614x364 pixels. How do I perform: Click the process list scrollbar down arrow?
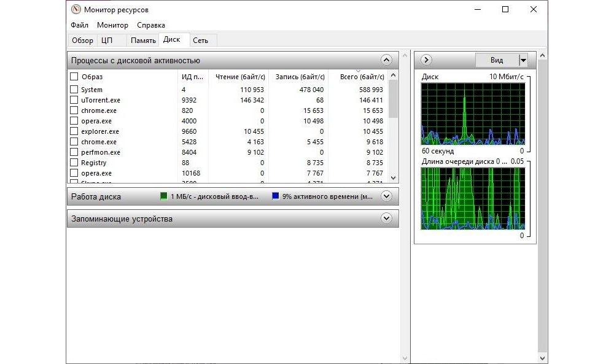click(x=394, y=177)
